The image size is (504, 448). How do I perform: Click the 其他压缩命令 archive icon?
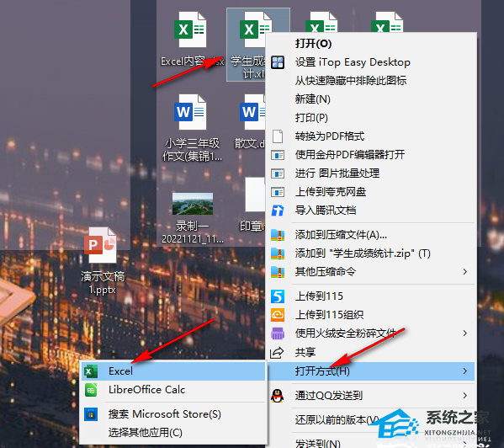[x=278, y=272]
